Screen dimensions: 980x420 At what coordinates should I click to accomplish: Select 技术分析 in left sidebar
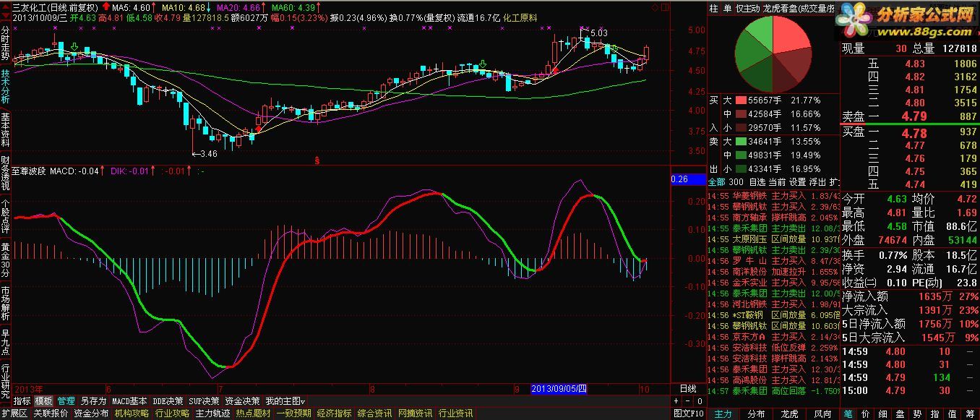click(x=5, y=86)
